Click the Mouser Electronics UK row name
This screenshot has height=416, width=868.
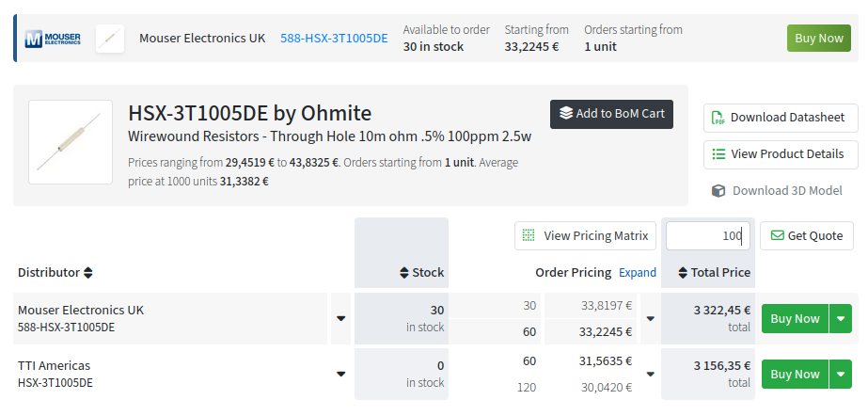click(81, 311)
